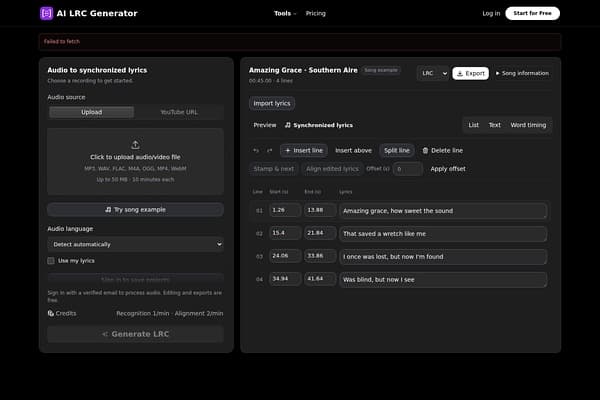The height and width of the screenshot is (400, 600).
Task: Click the 13.88 end time field
Action: click(x=320, y=211)
